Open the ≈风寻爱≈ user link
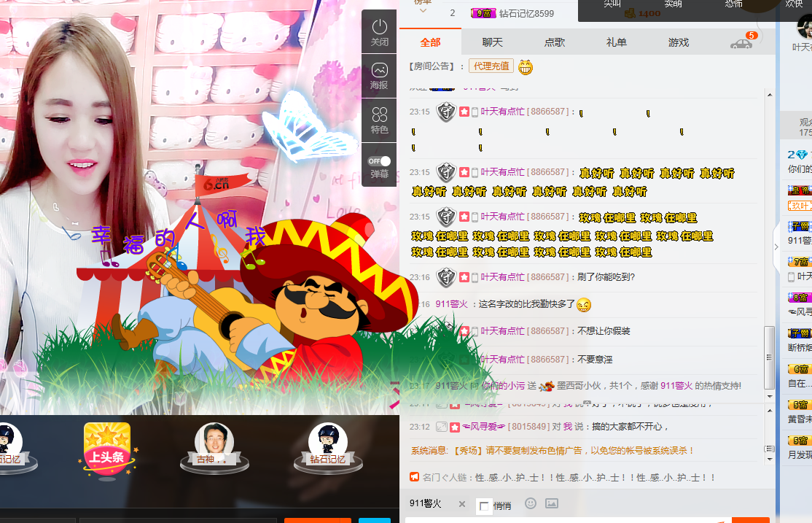 pyautogui.click(x=484, y=427)
